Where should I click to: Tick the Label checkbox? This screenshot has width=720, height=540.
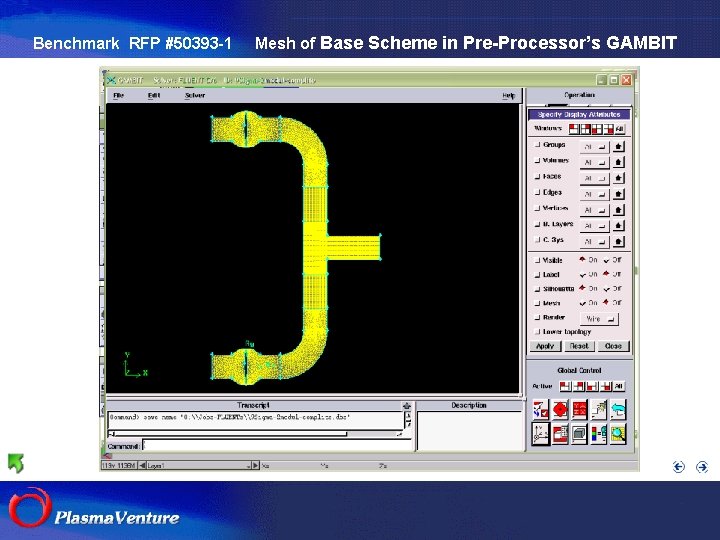coord(537,275)
